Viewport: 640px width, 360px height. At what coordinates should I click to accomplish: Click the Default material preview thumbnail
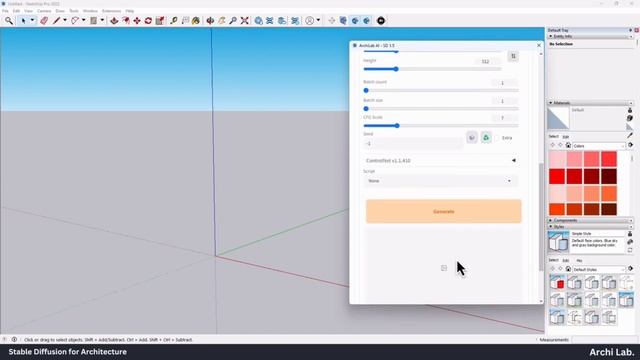point(558,118)
